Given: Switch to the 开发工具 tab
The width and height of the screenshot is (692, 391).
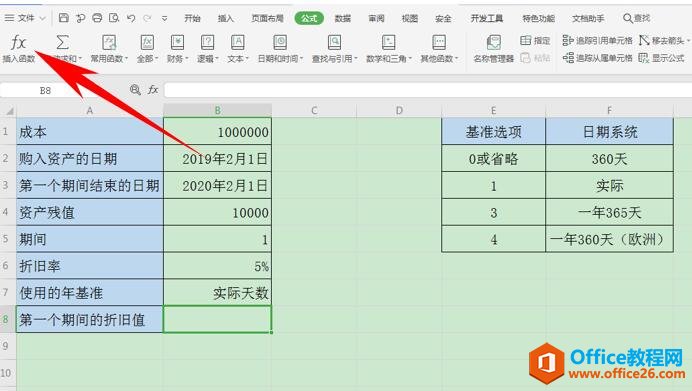Looking at the screenshot, I should click(x=487, y=18).
